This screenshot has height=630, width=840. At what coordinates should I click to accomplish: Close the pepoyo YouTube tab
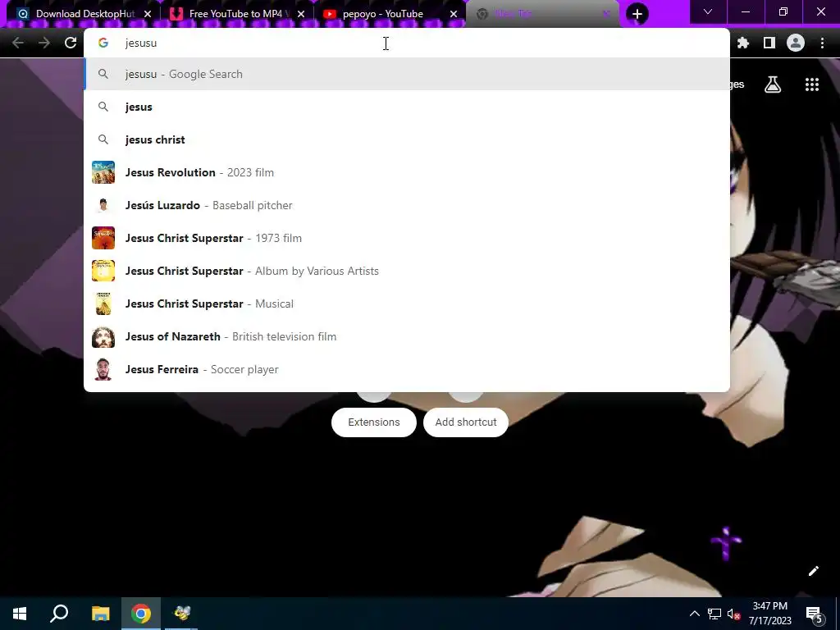(454, 14)
